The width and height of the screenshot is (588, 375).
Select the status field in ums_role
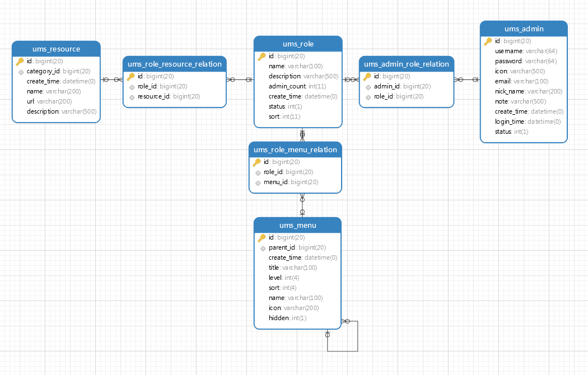pos(286,107)
